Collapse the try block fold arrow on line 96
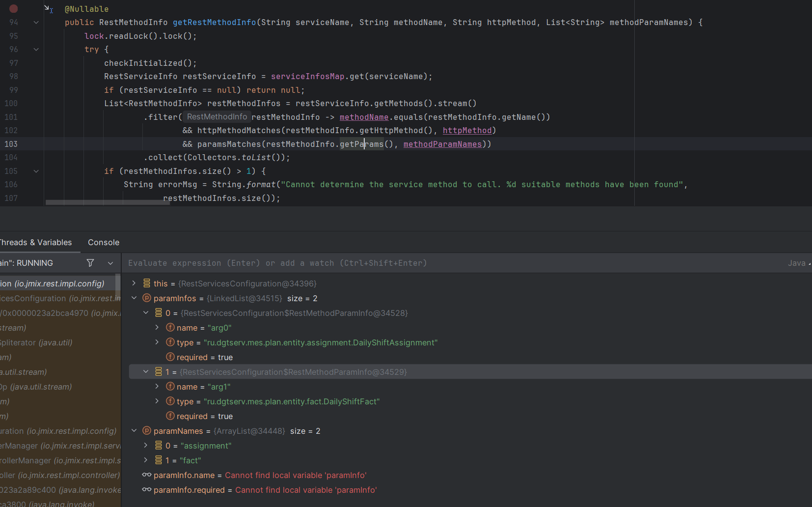Viewport: 812px width, 507px height. pos(36,49)
